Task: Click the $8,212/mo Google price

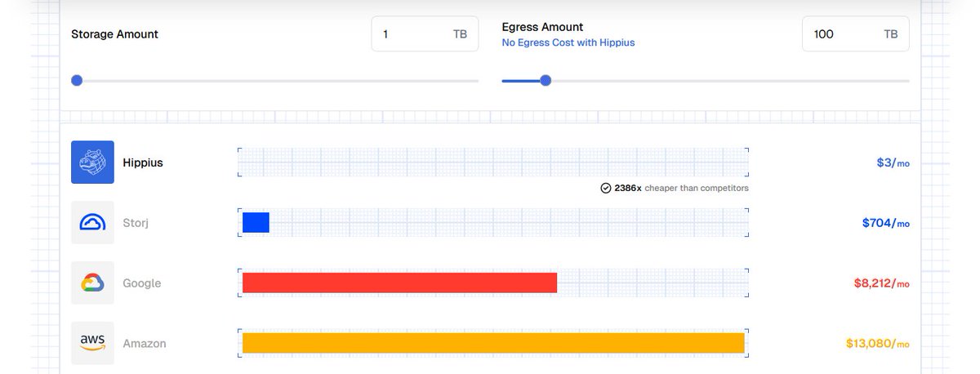Action: point(881,283)
